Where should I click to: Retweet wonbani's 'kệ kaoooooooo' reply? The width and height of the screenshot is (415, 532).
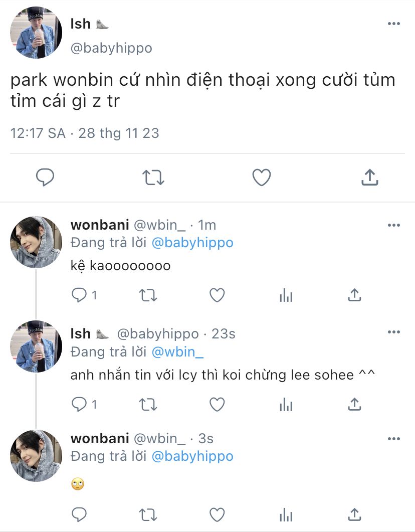point(148,295)
